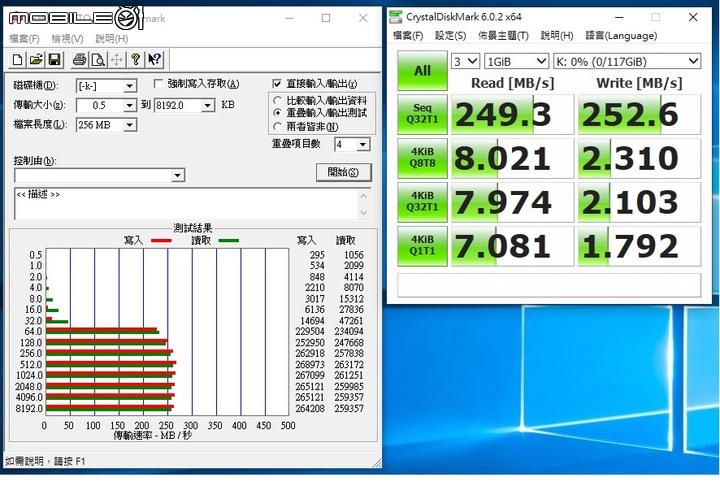Enable the force write access checkbox
This screenshot has height=486, width=720.
point(158,84)
